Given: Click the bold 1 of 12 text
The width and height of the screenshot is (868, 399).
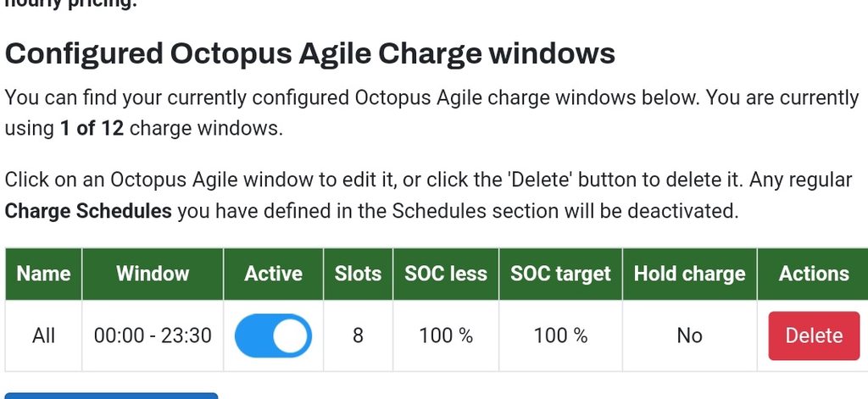Looking at the screenshot, I should click(92, 130).
